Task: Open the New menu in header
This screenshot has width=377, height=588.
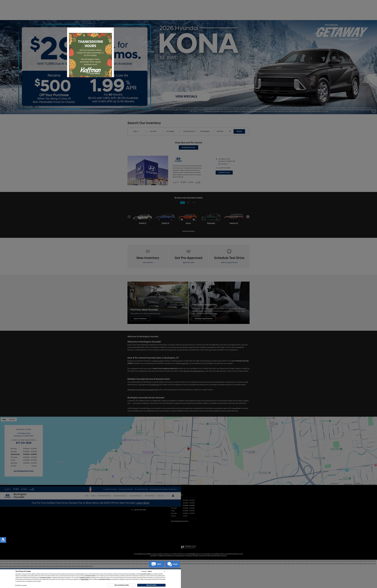Action: point(87,496)
